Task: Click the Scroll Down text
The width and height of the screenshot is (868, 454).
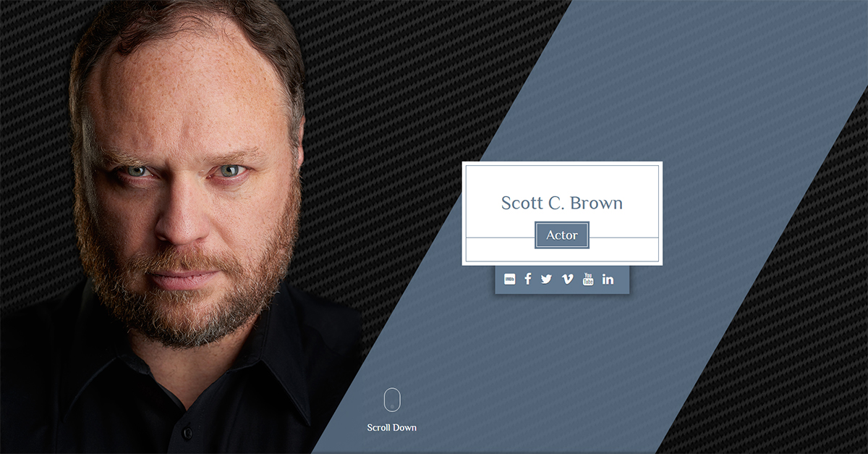Action: (x=392, y=427)
